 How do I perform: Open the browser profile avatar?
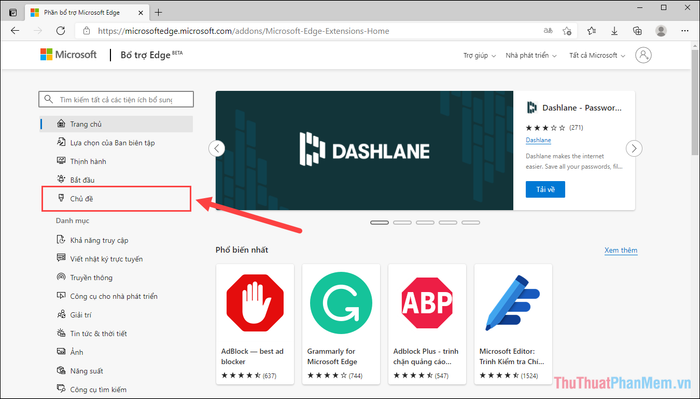[x=661, y=31]
